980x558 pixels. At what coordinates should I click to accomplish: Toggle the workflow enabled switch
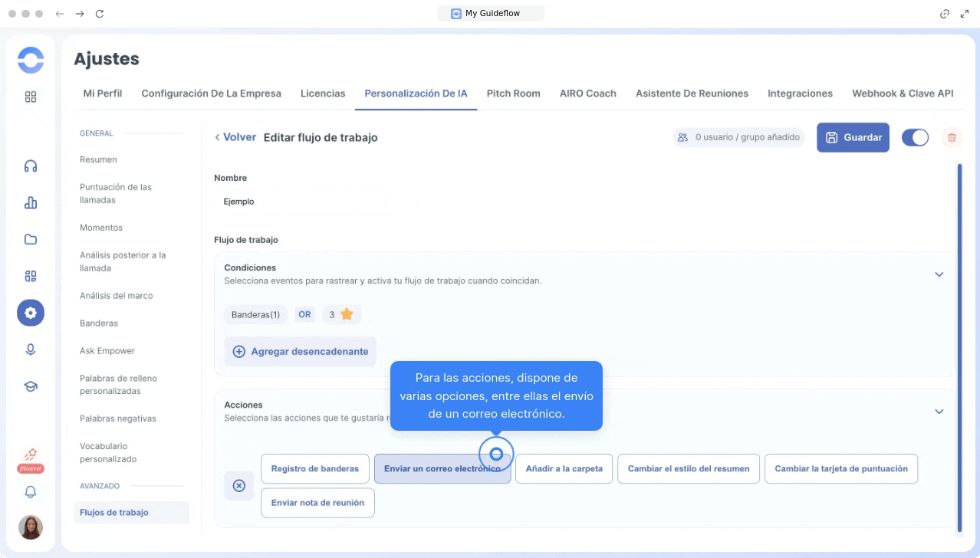[x=915, y=137]
